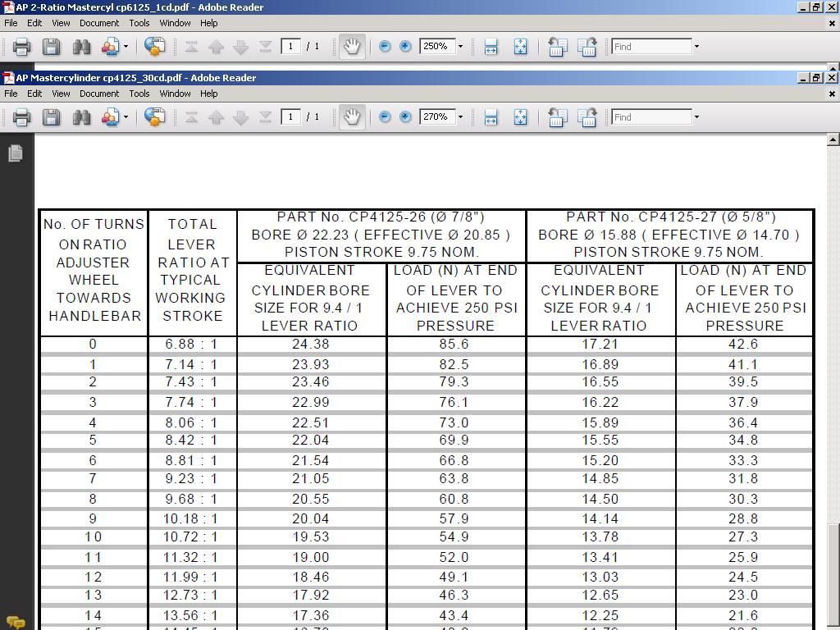
Task: Open Find options dropdown in cp4125 window
Action: tap(696, 117)
